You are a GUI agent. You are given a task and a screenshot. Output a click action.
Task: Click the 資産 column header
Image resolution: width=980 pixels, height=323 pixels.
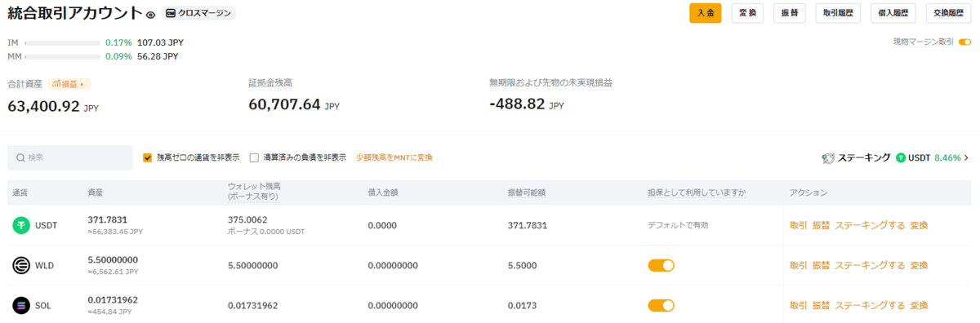coord(96,192)
